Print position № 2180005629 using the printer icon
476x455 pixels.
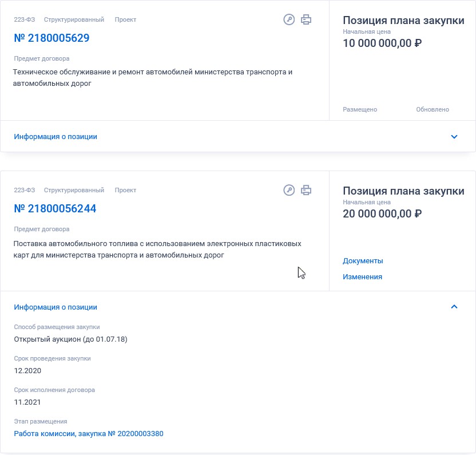(306, 19)
